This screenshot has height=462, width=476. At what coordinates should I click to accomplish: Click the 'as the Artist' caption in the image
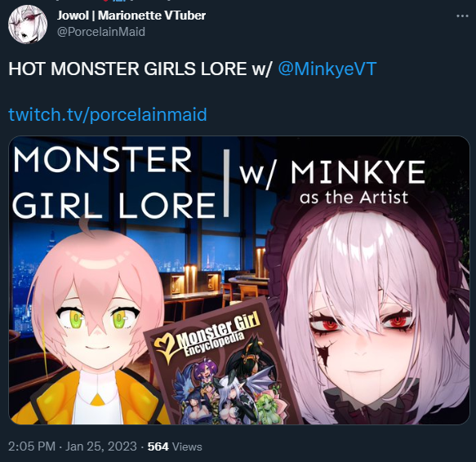point(354,198)
